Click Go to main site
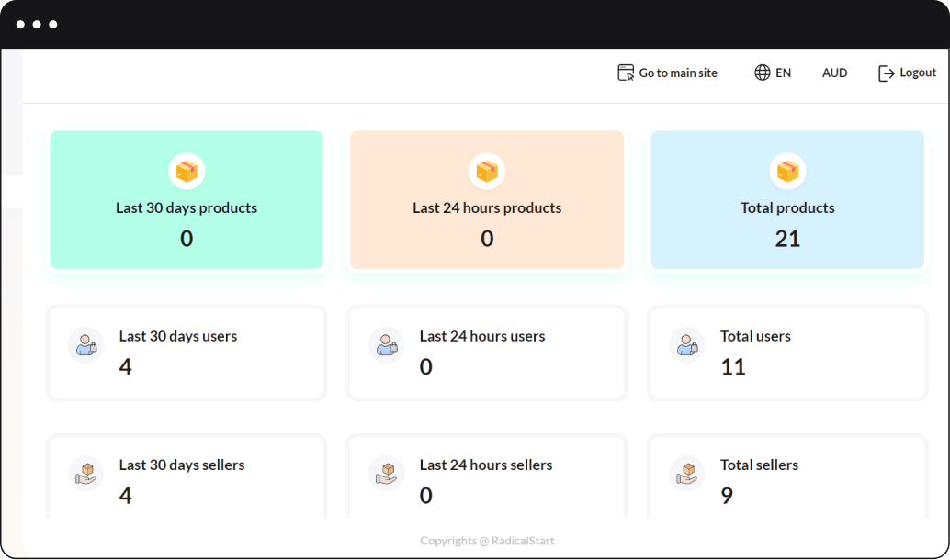The image size is (950, 560). (x=677, y=73)
